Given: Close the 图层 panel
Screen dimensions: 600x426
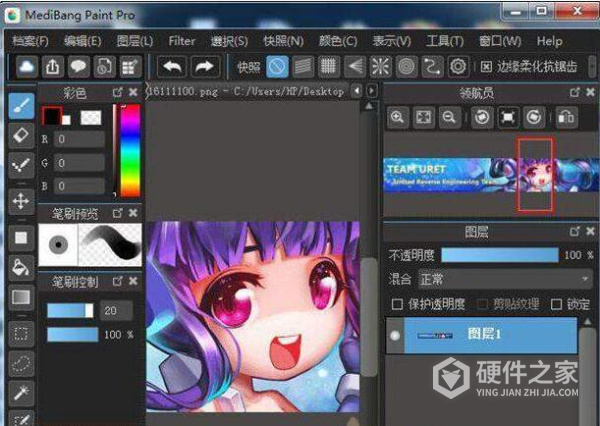Looking at the screenshot, I should pyautogui.click(x=590, y=231).
